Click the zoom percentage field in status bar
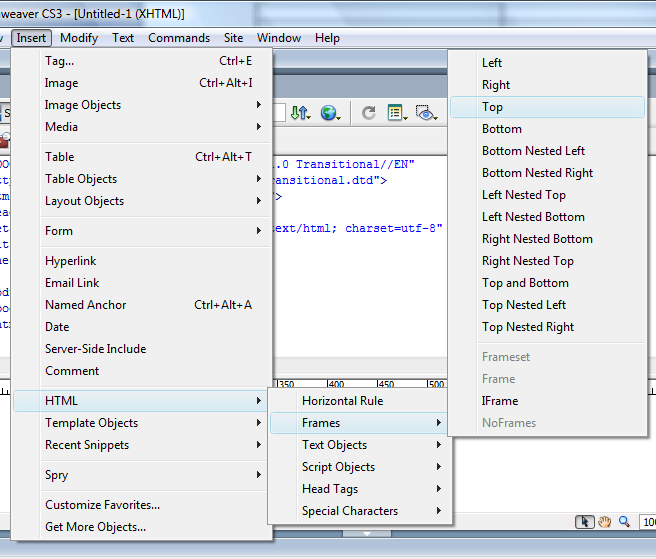This screenshot has height=559, width=656. 648,522
